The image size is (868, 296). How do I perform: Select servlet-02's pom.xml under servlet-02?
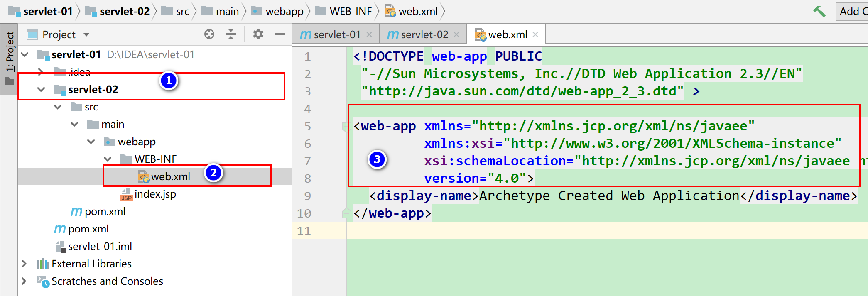(105, 211)
